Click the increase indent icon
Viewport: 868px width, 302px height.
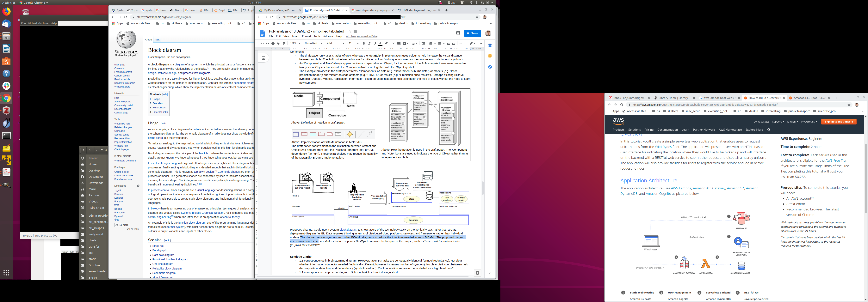tap(454, 43)
